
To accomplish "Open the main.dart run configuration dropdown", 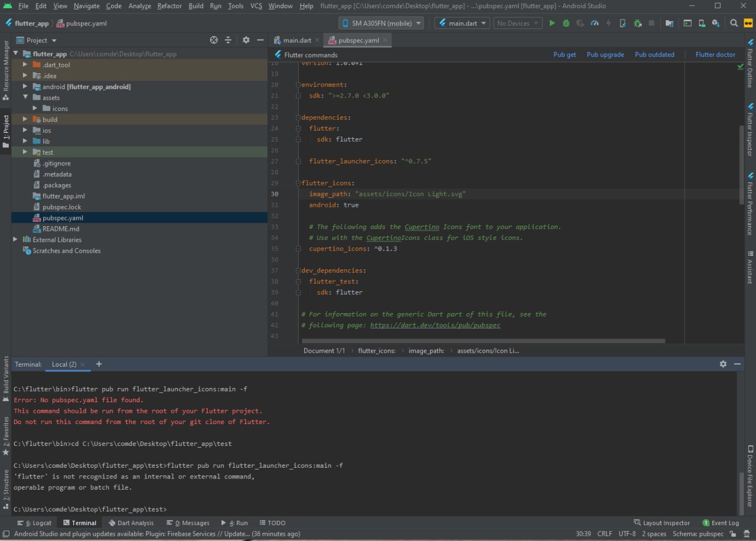I will 462,24.
